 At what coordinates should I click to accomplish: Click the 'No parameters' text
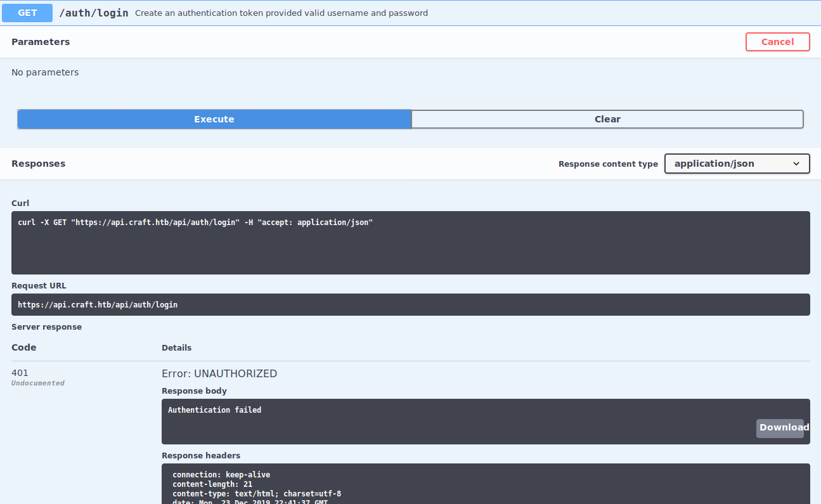tap(45, 72)
